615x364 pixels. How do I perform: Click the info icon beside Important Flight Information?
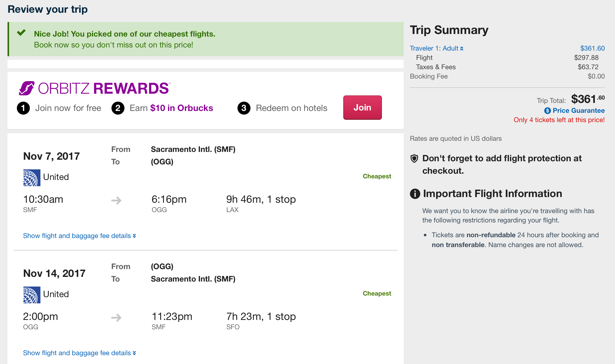415,194
